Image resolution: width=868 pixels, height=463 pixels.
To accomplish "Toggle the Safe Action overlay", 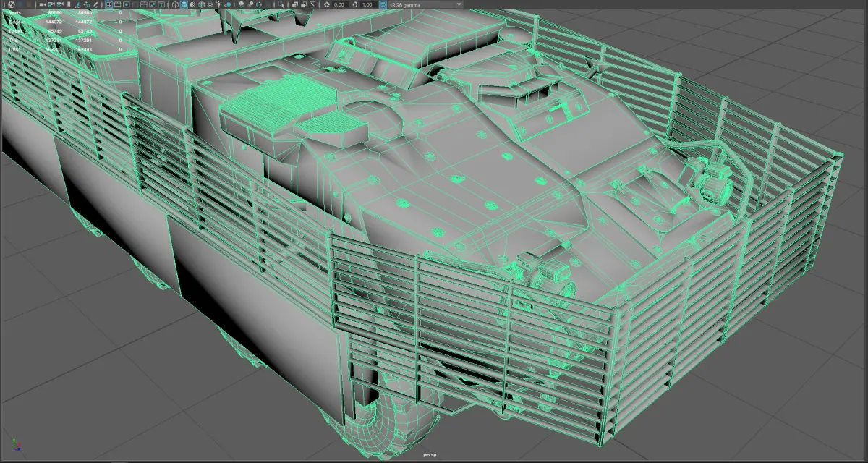I will [152, 4].
